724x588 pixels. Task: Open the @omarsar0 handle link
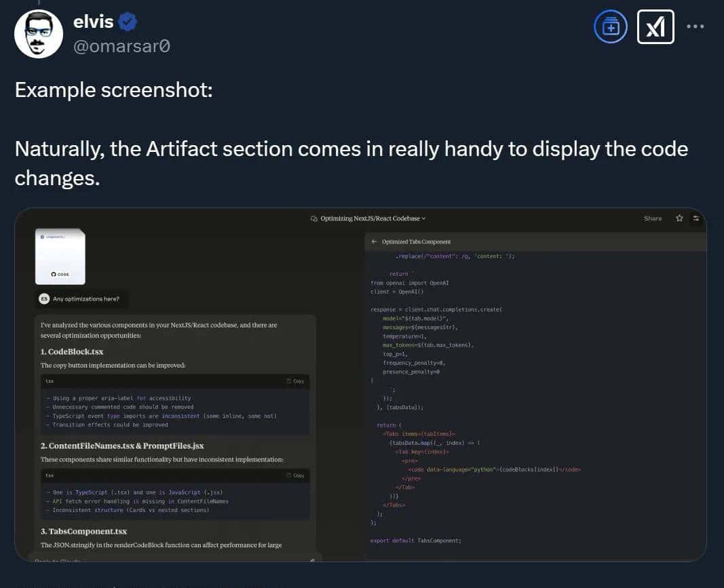coord(121,46)
